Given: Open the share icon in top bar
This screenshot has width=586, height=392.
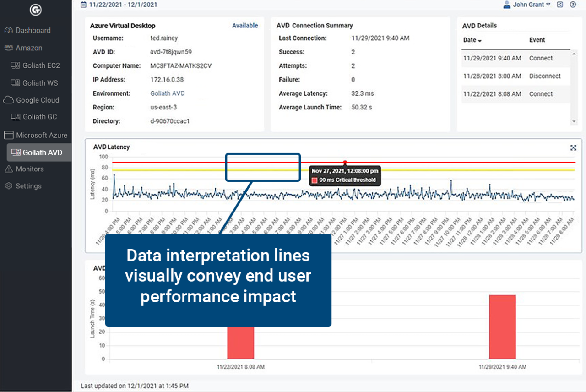Looking at the screenshot, I should [560, 5].
